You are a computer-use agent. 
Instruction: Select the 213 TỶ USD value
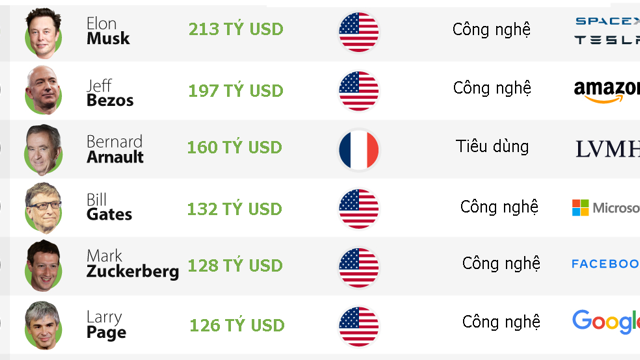coord(236,29)
